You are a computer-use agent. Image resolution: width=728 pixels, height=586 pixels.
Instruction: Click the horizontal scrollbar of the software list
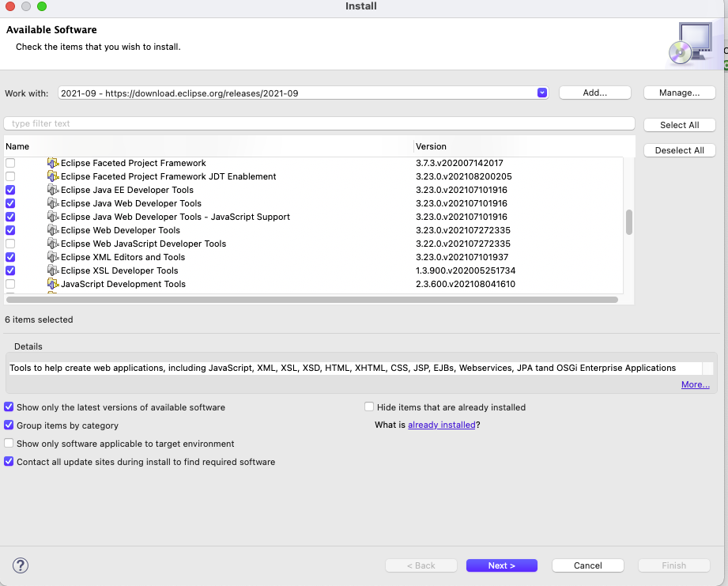pyautogui.click(x=312, y=300)
